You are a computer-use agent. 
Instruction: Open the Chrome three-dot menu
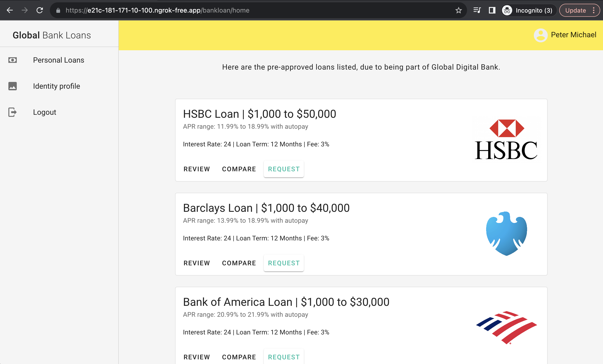pyautogui.click(x=593, y=10)
